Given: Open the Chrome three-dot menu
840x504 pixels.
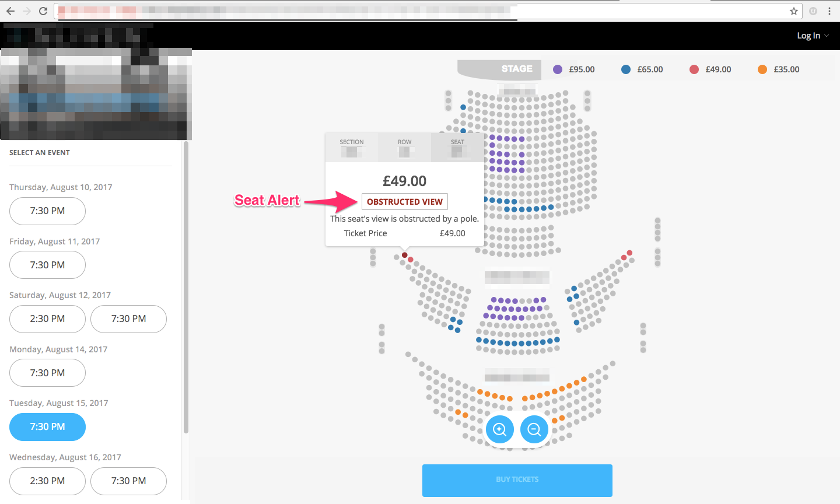Looking at the screenshot, I should (829, 11).
